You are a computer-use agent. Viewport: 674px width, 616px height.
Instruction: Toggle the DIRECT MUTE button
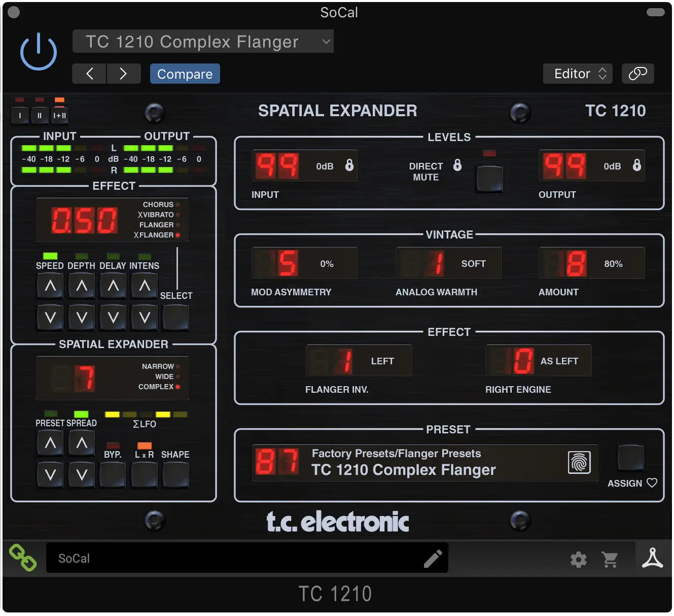tap(489, 179)
